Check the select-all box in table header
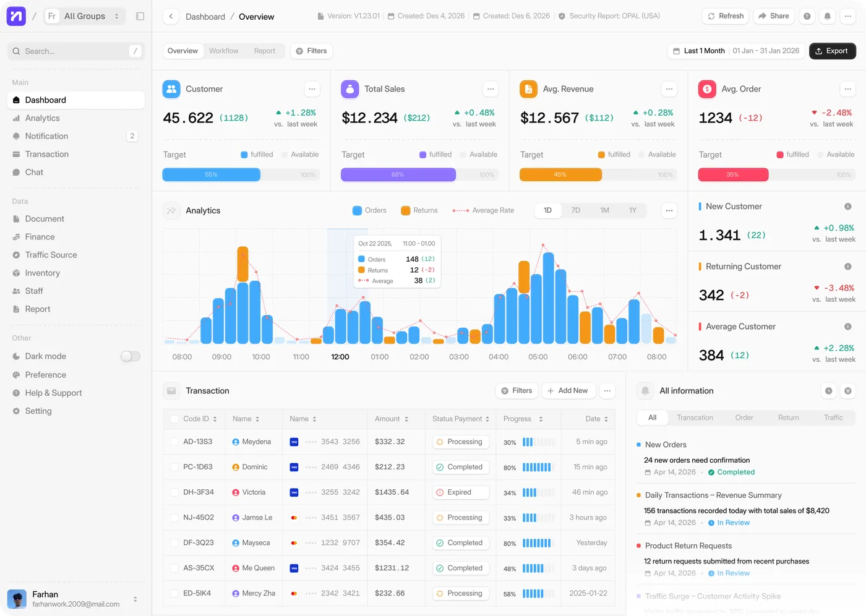 click(174, 419)
